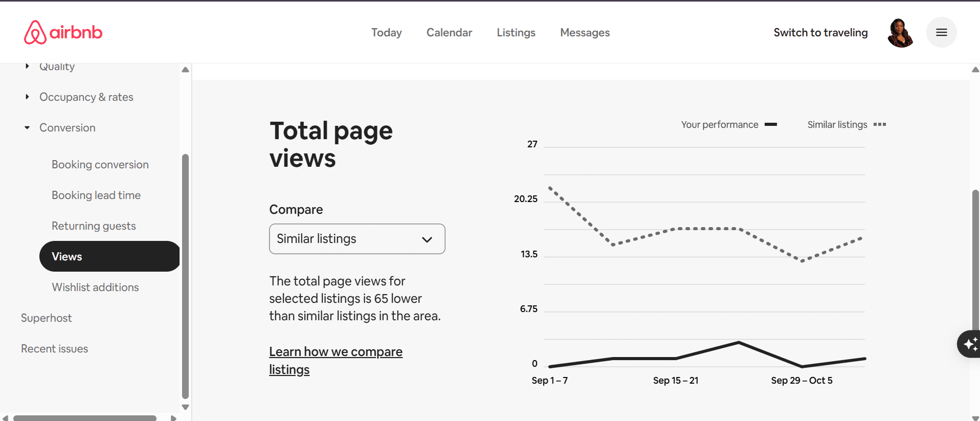Open Wishlist additions in sidebar
The image size is (980, 421).
[x=95, y=287]
